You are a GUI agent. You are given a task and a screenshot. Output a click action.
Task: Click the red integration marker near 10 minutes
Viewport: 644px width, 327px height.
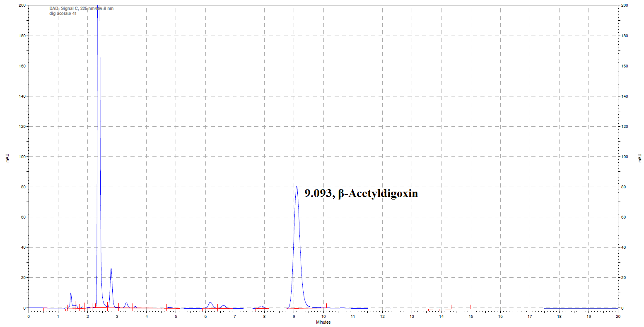(x=326, y=306)
